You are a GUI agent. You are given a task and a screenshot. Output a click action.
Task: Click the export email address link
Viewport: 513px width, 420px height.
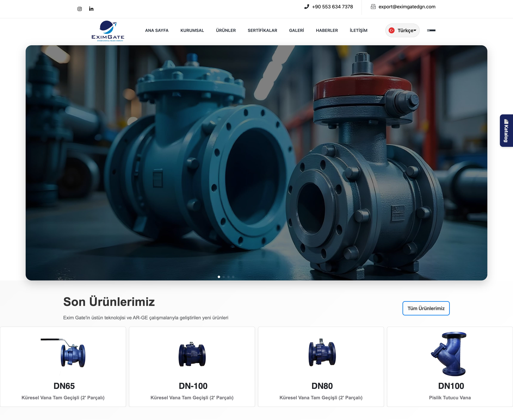coord(407,7)
